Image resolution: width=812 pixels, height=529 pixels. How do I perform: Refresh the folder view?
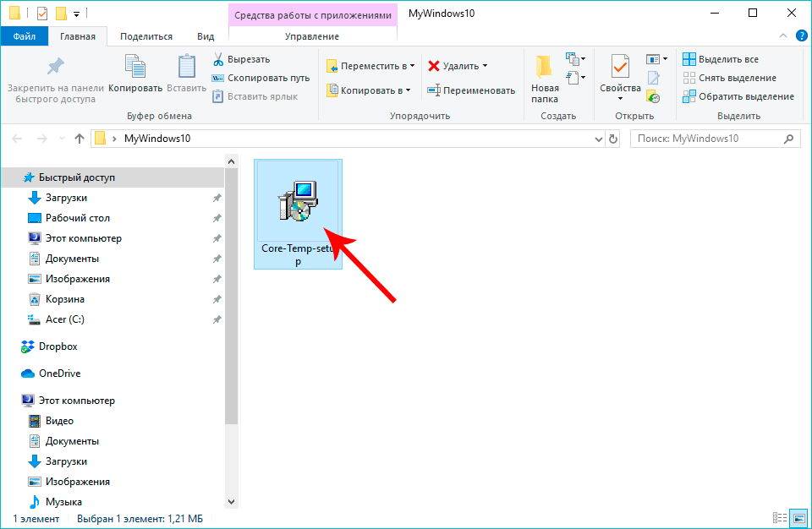(613, 139)
